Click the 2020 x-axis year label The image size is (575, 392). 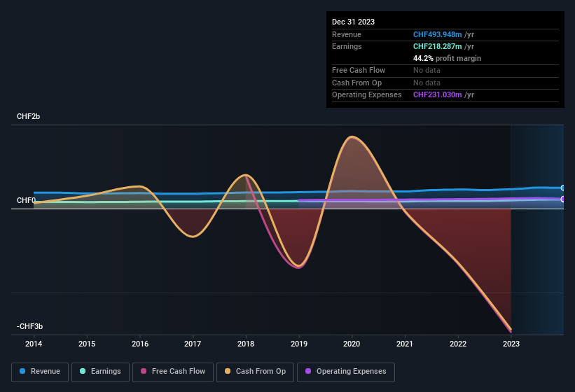[352, 344]
